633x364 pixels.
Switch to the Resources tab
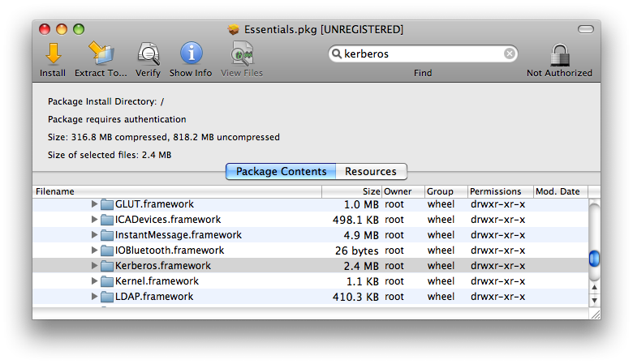[371, 172]
